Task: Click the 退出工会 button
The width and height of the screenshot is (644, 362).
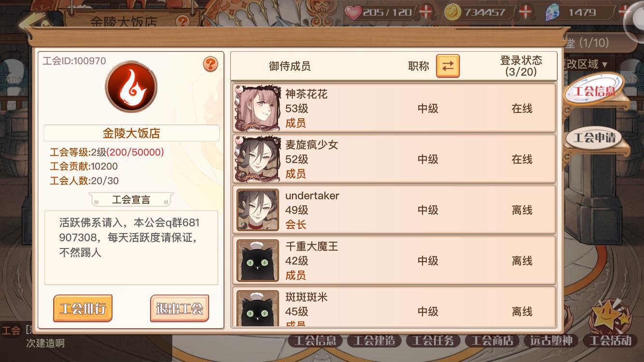Action: coord(180,308)
